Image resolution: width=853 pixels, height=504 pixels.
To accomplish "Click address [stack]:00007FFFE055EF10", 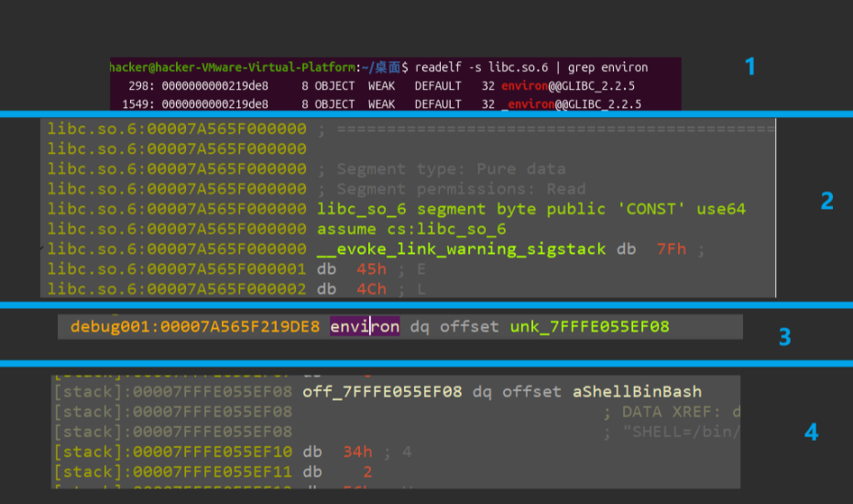I will (173, 452).
